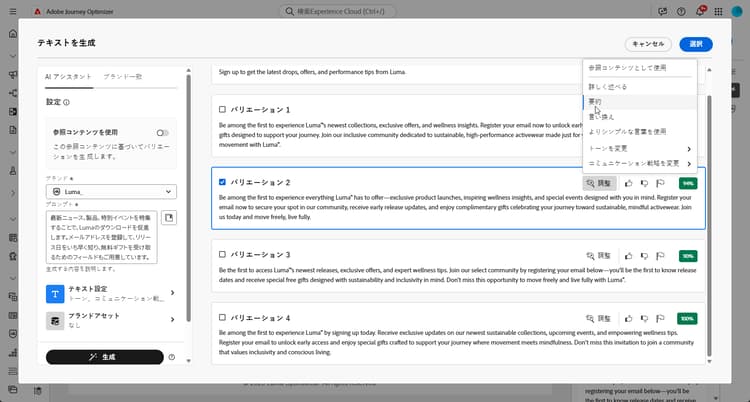Thumbs down バリエーション 2
This screenshot has height=402, width=750.
(x=644, y=183)
